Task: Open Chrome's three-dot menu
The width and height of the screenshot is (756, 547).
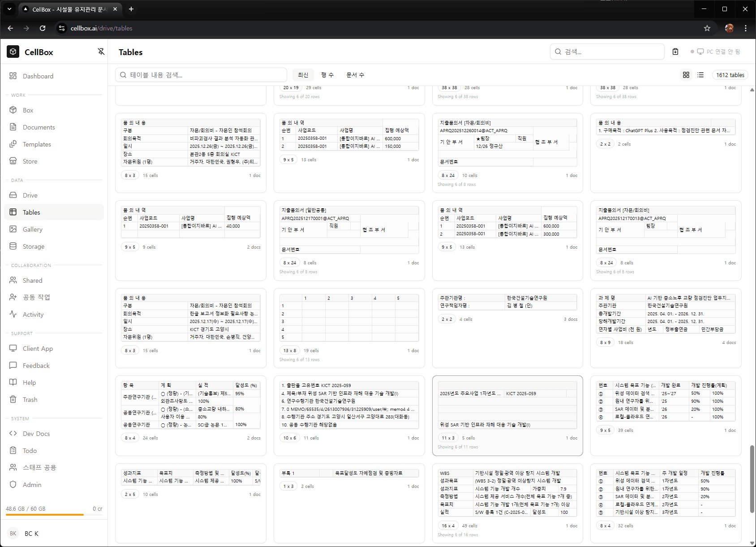Action: click(x=745, y=28)
